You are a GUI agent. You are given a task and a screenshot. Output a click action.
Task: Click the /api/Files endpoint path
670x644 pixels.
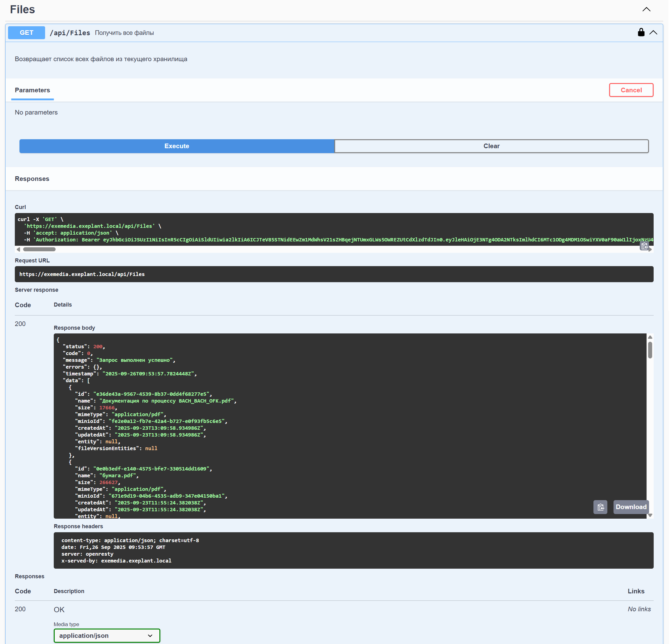pyautogui.click(x=70, y=33)
